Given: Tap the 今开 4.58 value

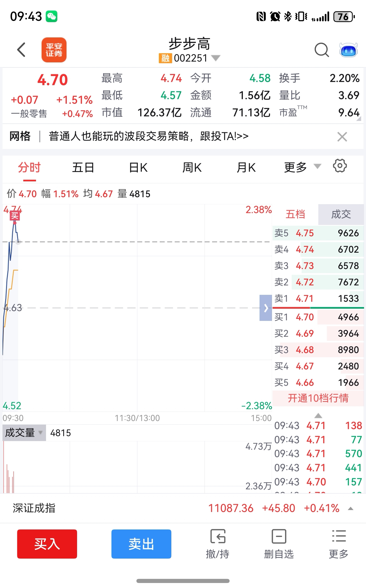Looking at the screenshot, I should 260,78.
